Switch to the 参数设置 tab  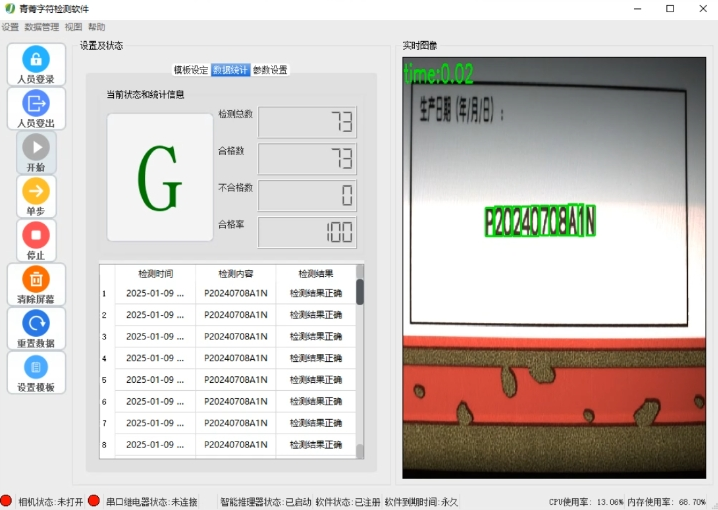pyautogui.click(x=270, y=70)
